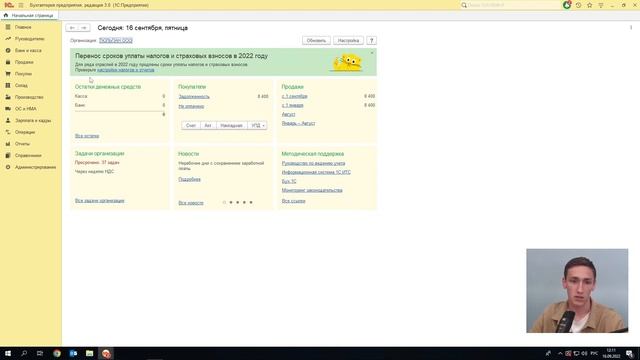Open the favorites star icon
Viewport: 640px width, 360px height.
tap(589, 5)
